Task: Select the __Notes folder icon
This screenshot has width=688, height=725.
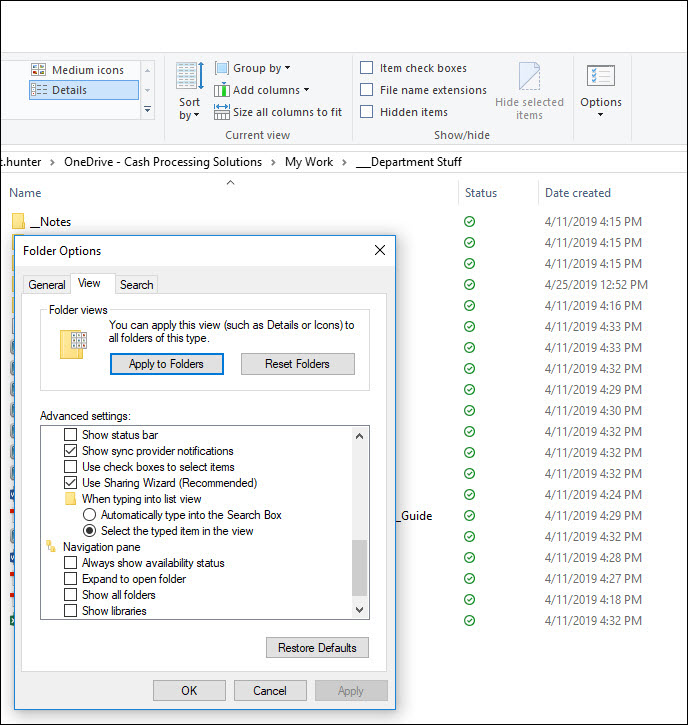Action: [x=18, y=222]
